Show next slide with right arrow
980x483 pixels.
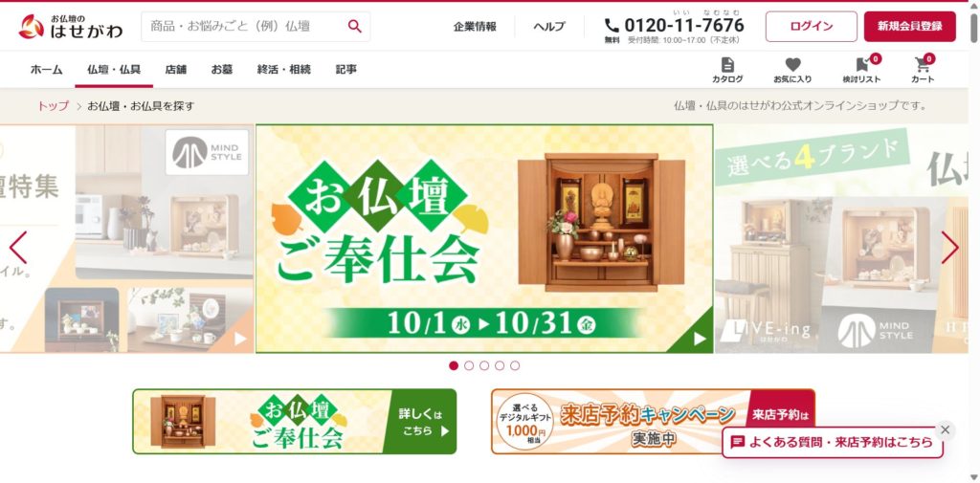949,248
